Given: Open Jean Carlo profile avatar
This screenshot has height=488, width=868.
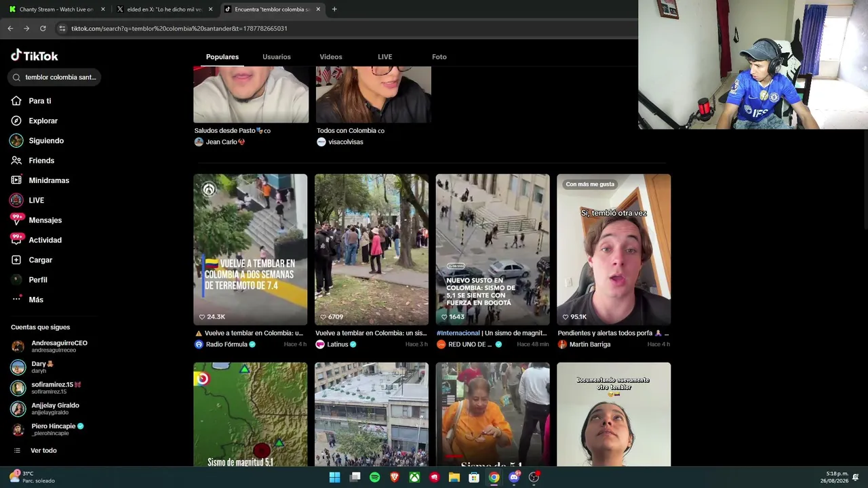Looking at the screenshot, I should tap(199, 142).
